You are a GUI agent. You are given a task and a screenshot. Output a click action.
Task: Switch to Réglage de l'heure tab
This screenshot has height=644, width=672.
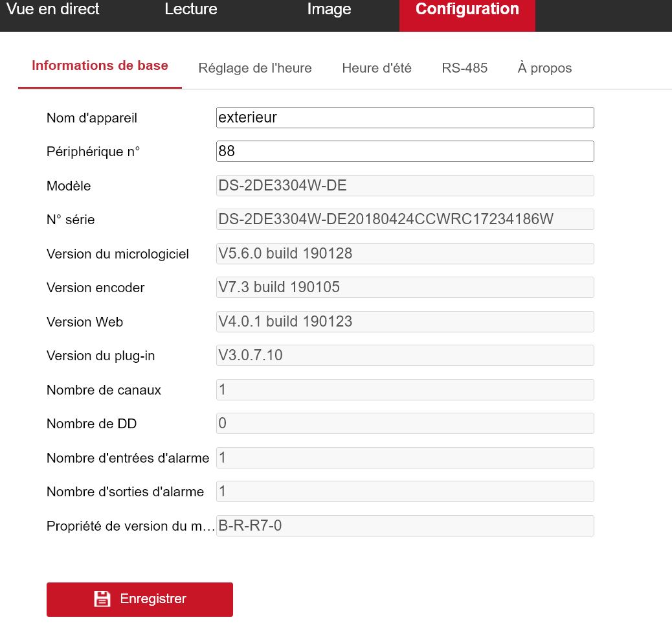255,68
